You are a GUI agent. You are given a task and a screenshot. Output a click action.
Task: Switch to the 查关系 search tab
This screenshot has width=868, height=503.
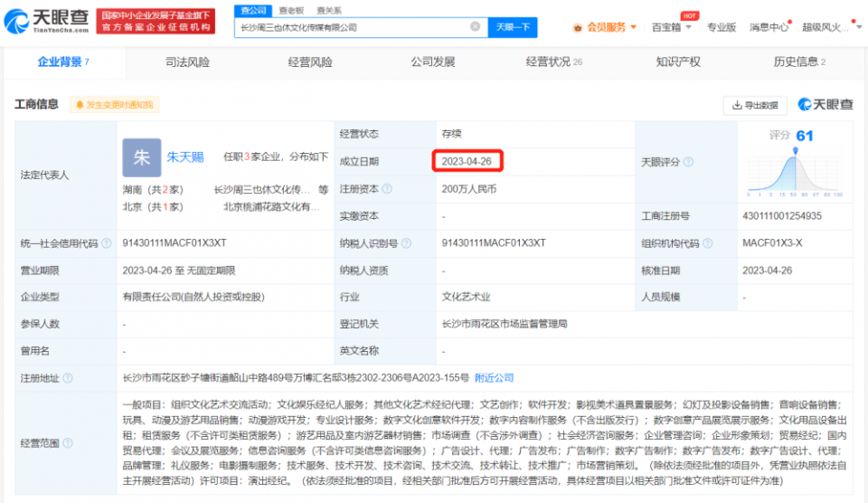(x=329, y=11)
